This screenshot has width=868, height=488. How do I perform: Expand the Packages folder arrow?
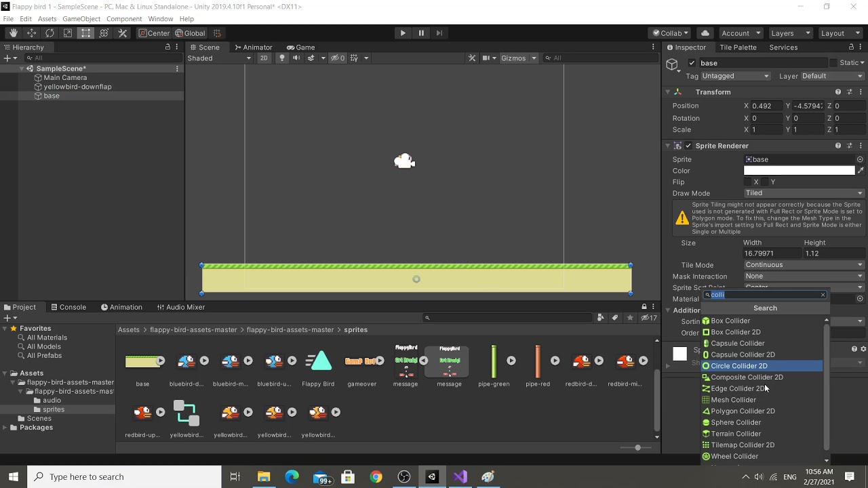coord(5,428)
